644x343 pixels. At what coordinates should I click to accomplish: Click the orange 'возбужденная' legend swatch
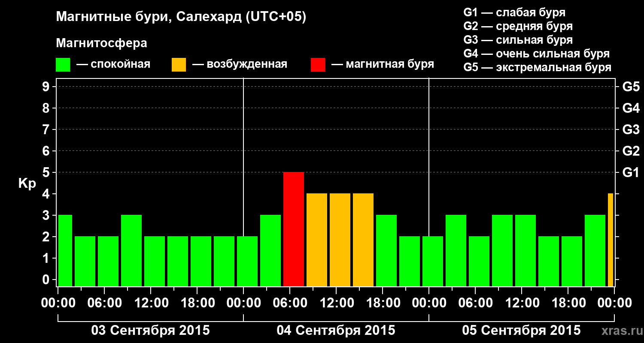[x=179, y=65]
